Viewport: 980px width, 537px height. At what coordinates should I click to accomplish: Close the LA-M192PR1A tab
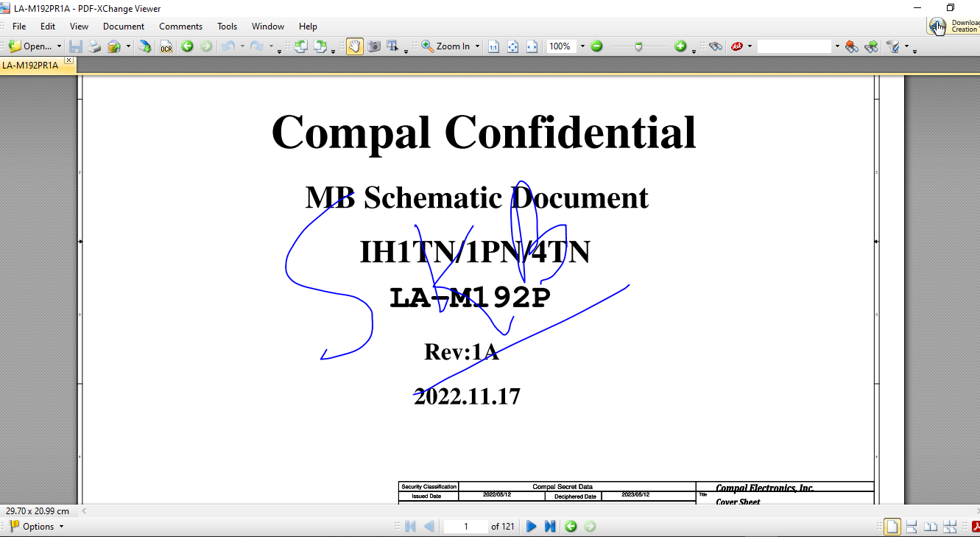[x=69, y=60]
